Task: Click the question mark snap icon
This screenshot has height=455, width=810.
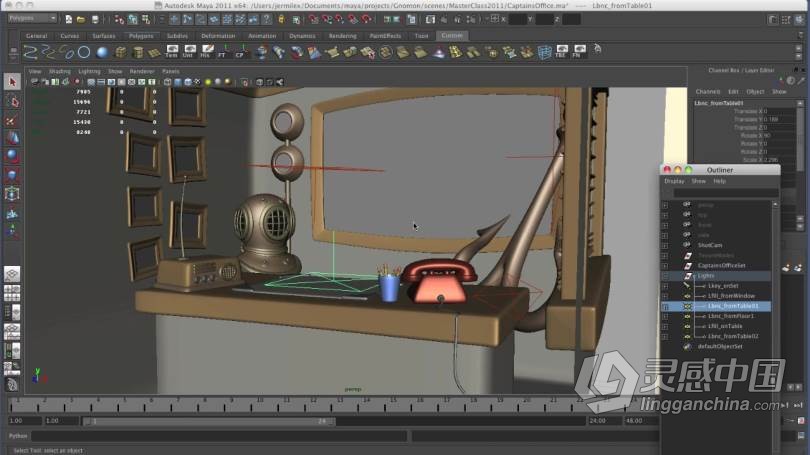Action: pyautogui.click(x=267, y=19)
